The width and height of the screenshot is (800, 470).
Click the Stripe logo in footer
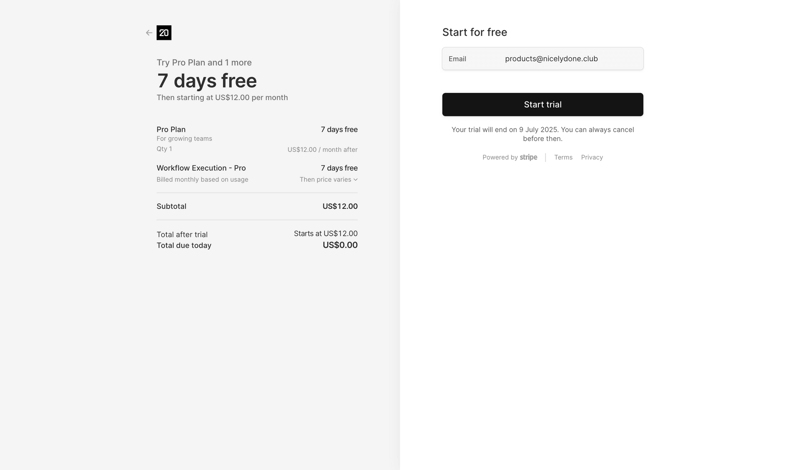pos(528,157)
